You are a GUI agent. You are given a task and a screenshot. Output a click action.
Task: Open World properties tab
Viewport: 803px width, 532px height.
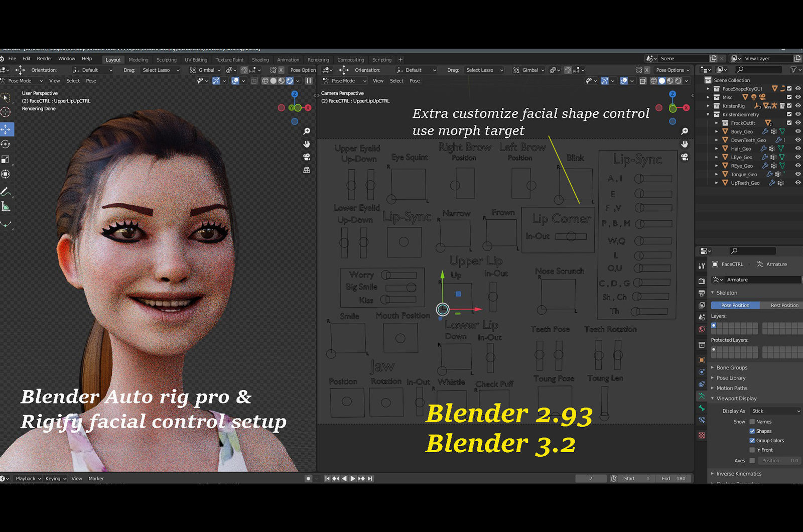(702, 329)
